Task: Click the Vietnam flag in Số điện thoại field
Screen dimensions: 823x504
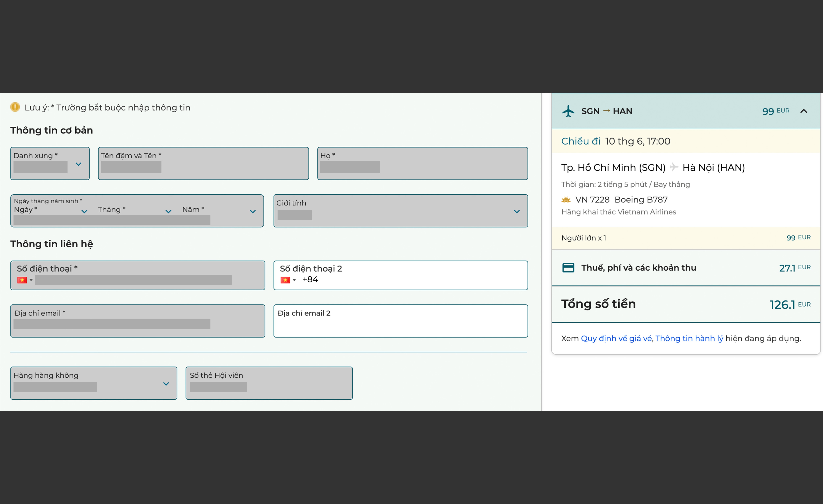Action: tap(22, 280)
